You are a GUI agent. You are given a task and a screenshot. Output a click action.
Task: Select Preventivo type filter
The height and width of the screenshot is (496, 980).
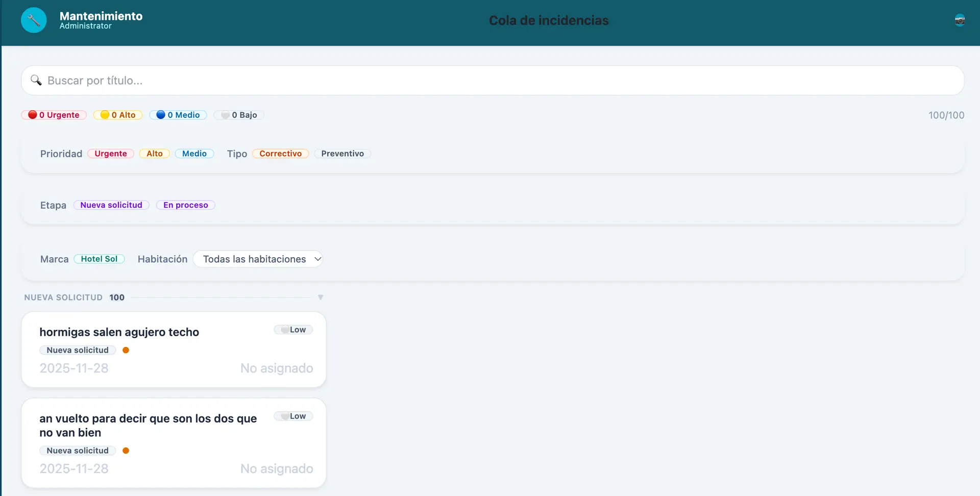coord(342,154)
